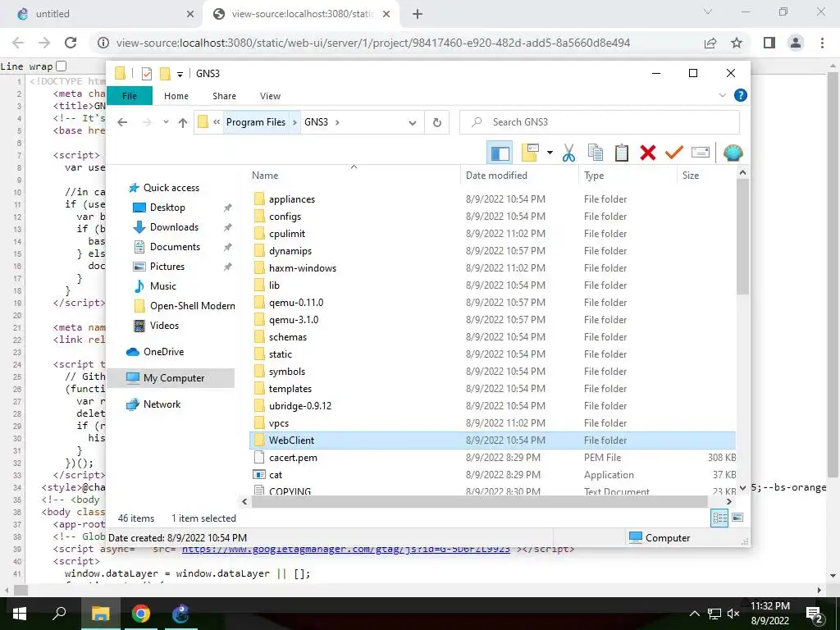840x630 pixels.
Task: Click the Search GNS3 field
Action: [x=600, y=122]
